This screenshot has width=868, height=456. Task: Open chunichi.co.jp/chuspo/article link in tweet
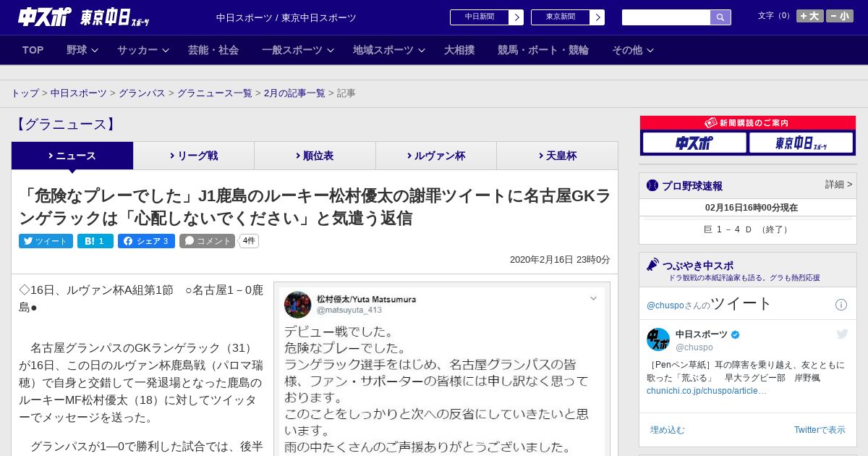707,391
